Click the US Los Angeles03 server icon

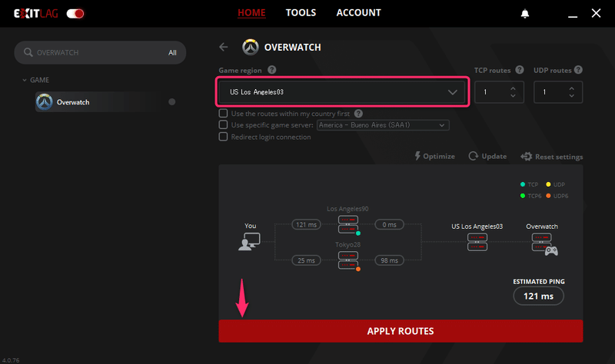click(477, 242)
